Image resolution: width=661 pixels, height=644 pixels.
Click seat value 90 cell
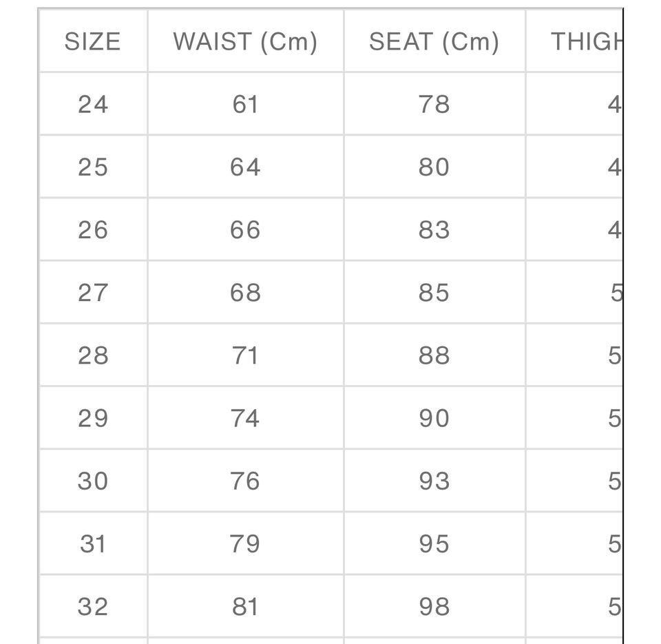[434, 418]
